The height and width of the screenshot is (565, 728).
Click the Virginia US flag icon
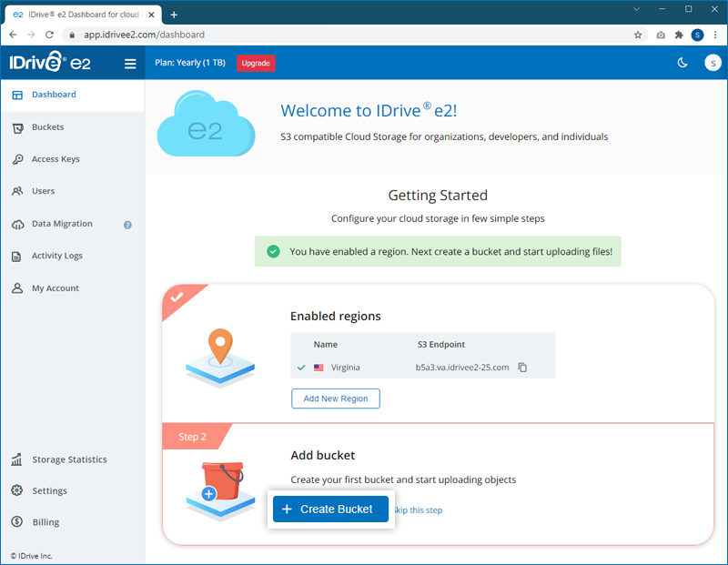click(x=318, y=368)
